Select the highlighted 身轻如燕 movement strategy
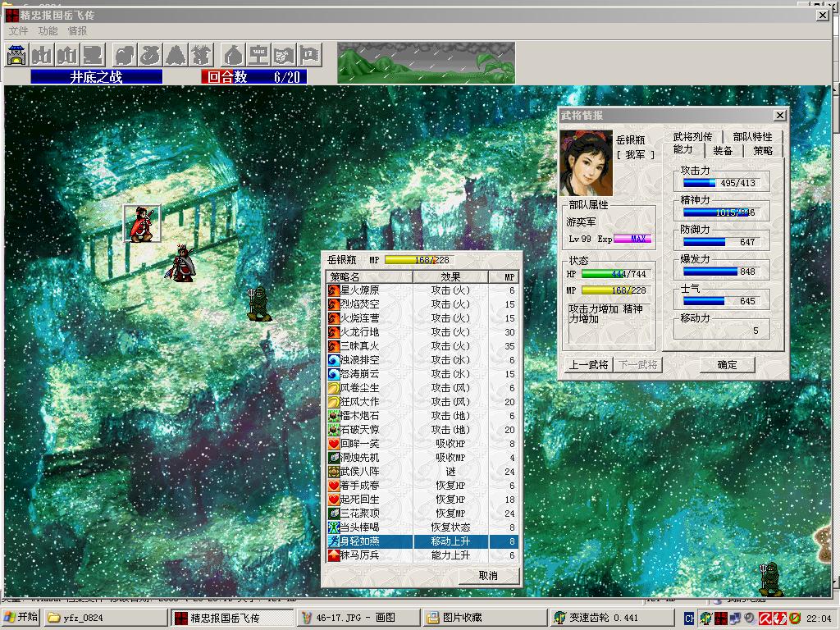The image size is (840, 630). [x=361, y=541]
